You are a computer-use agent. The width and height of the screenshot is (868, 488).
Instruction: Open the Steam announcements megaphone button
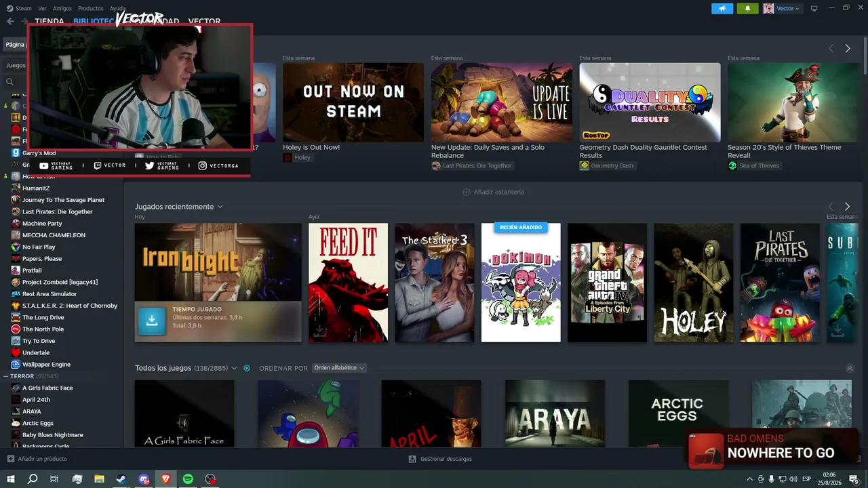(722, 8)
